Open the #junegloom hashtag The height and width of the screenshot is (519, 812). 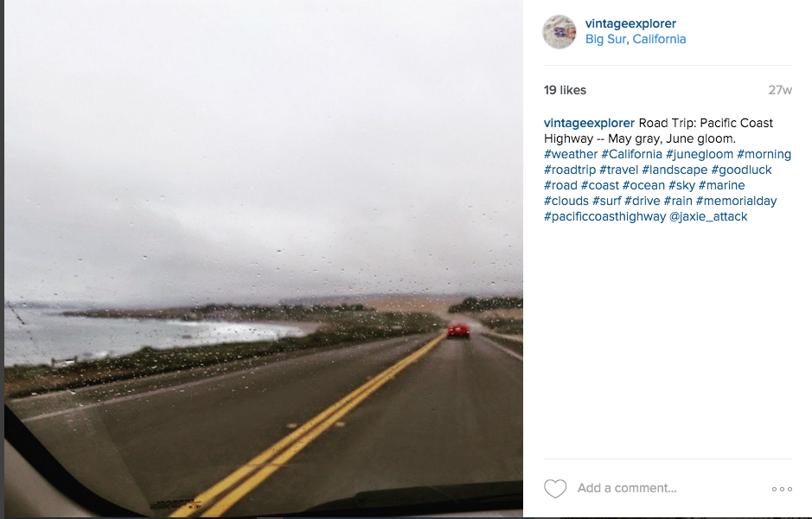point(699,154)
